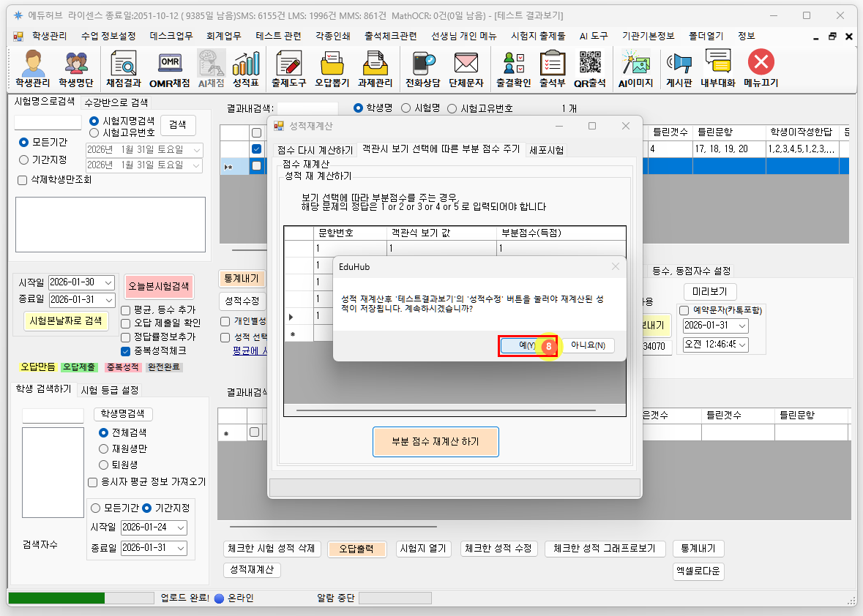The image size is (863, 616).
Task: Open the 성적표 report card icon
Action: click(x=246, y=68)
